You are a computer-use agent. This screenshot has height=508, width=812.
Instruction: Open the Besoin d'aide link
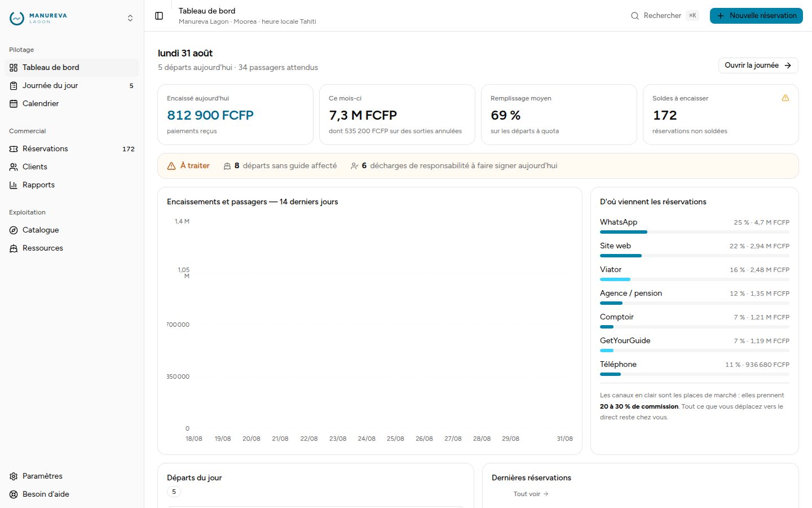72,494
